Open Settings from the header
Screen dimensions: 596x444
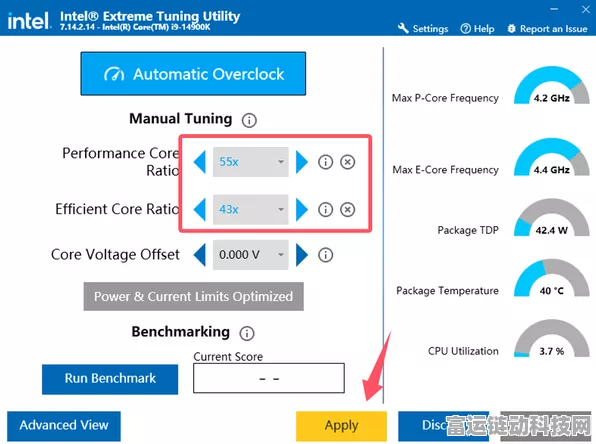[x=423, y=29]
